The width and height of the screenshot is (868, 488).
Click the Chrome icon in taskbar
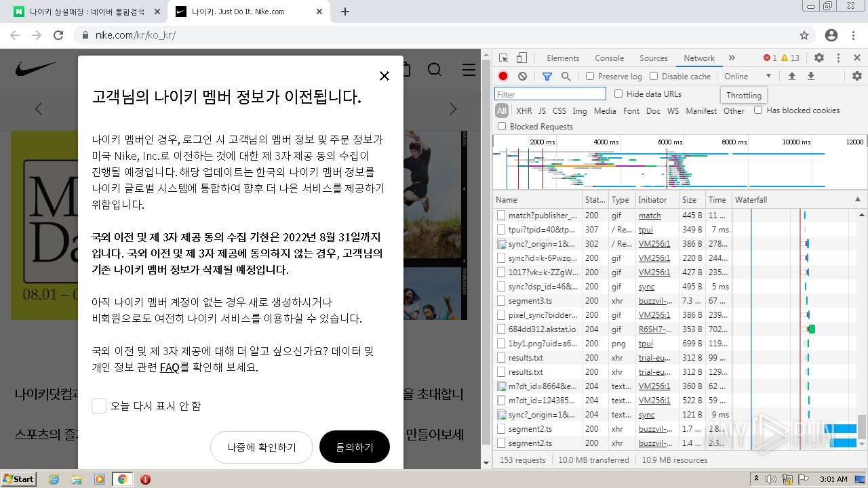(x=122, y=479)
